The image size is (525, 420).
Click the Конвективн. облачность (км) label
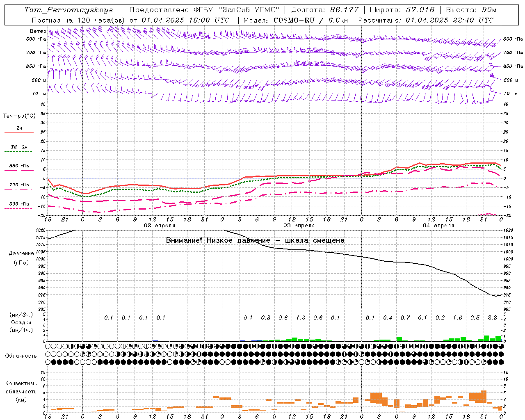tap(21, 392)
